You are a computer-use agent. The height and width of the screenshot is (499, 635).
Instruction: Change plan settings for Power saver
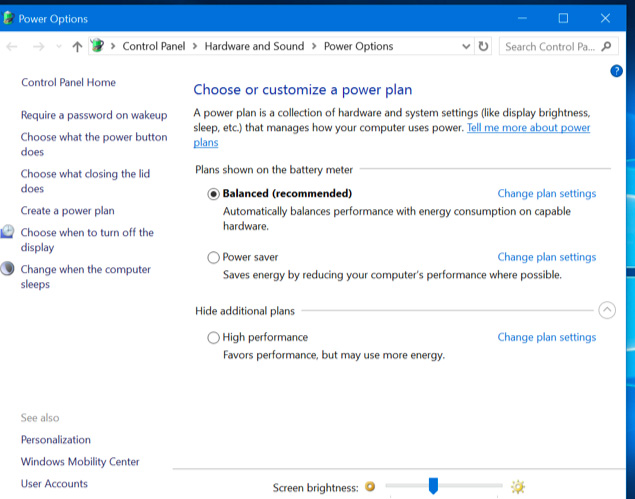(x=547, y=257)
